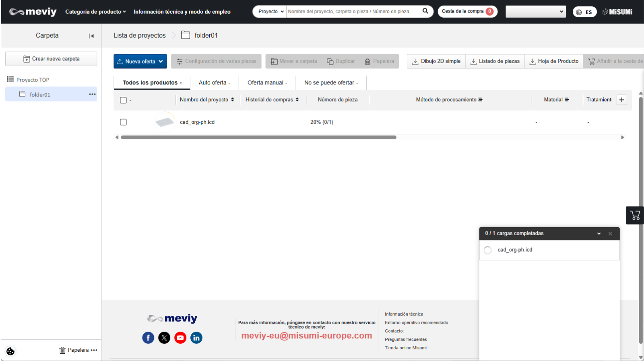Screen dimensions: 644x361
Task: Download Dibujo 2D simple
Action: tap(436, 61)
